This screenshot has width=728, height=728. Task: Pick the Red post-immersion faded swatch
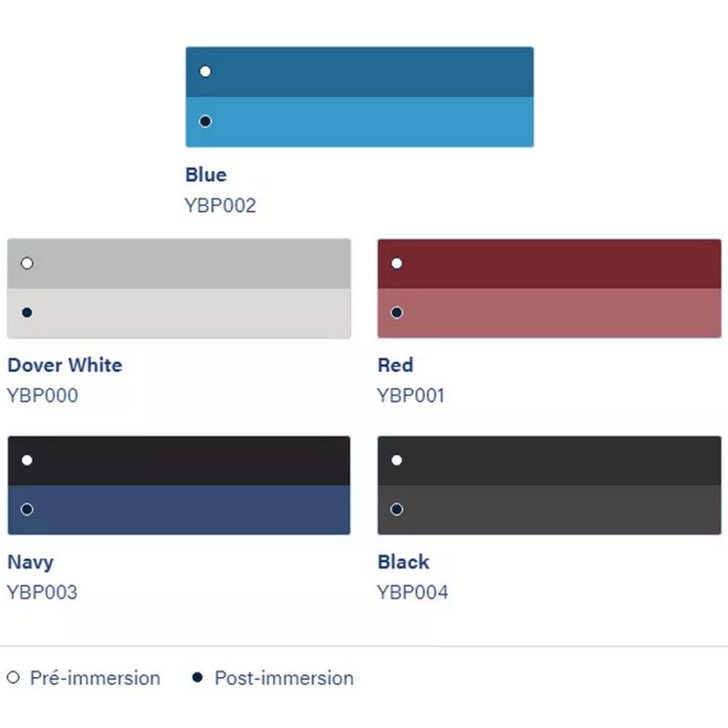coord(549,314)
